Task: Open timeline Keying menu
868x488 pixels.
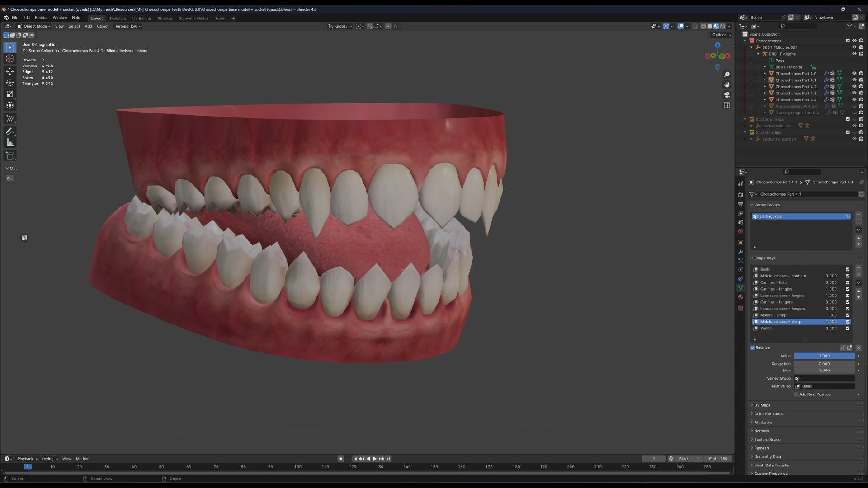Action: click(49, 459)
